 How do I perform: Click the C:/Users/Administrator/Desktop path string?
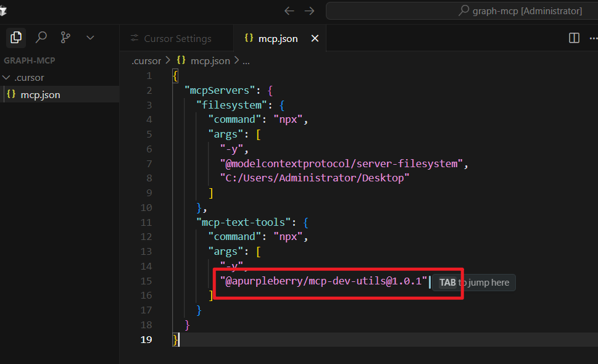click(315, 178)
